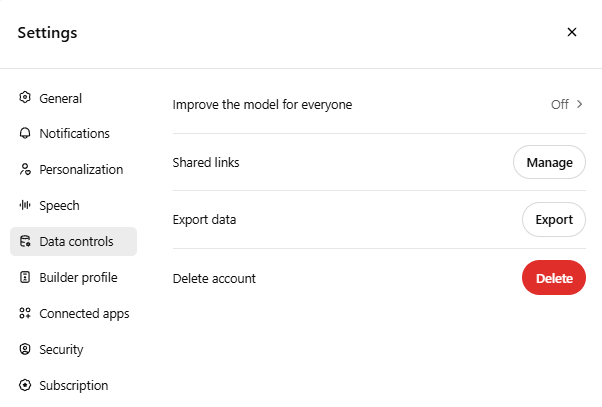Image resolution: width=602 pixels, height=407 pixels.
Task: Click the Connected apps grid icon
Action: pyautogui.click(x=25, y=313)
